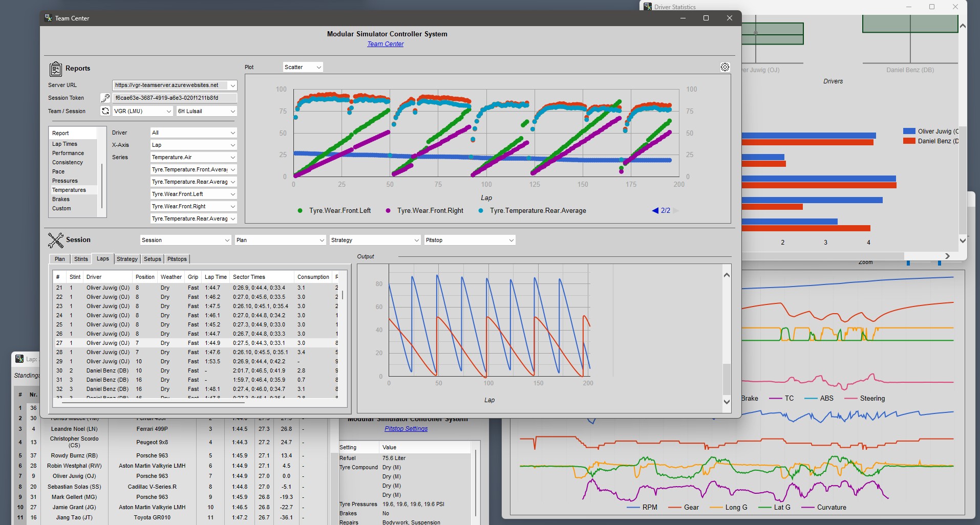Click blue Tyre.Temperature.Rear.Average legend dot
Viewport: 980px width, 525px height.
[x=480, y=210]
